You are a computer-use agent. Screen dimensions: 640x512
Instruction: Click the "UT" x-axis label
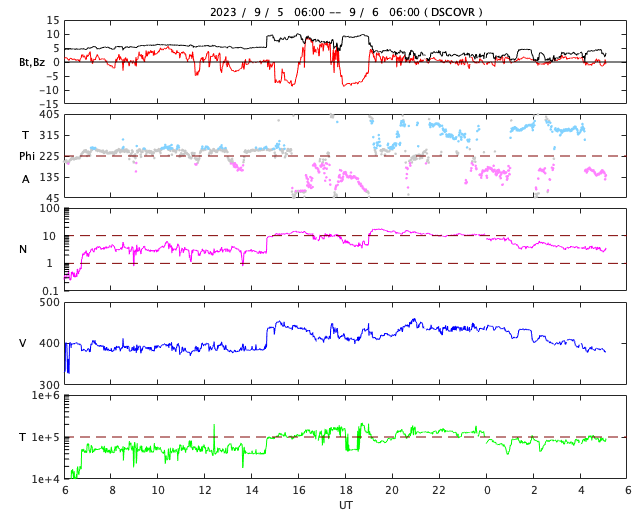(346, 505)
